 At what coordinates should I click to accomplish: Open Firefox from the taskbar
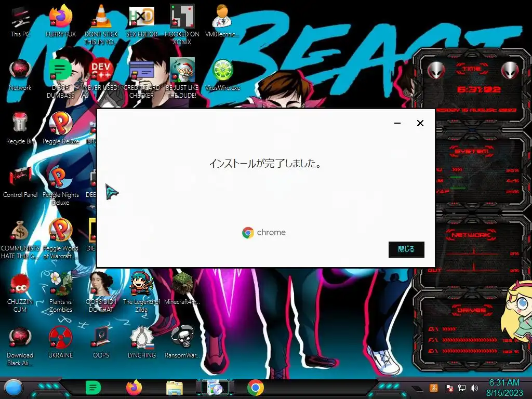coord(134,388)
